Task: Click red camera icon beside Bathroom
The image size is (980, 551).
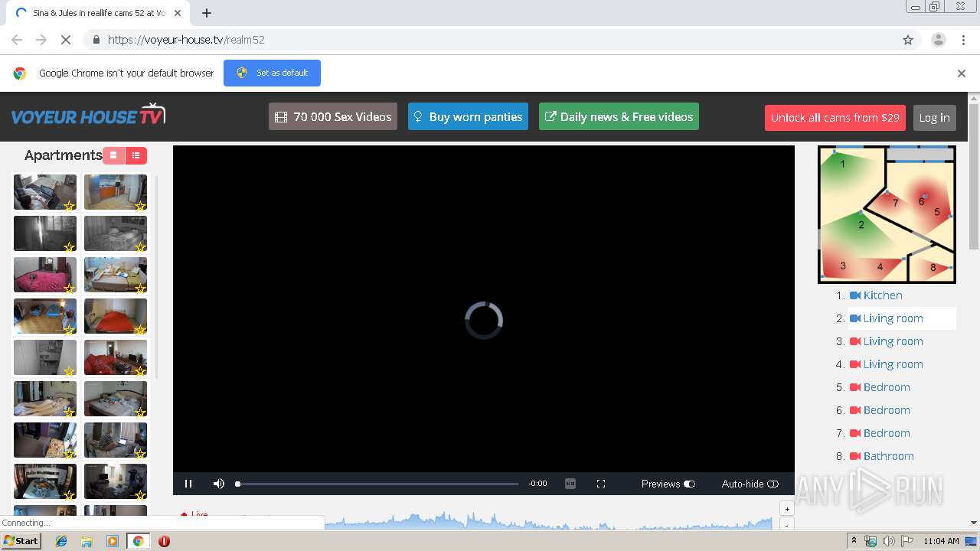Action: pyautogui.click(x=855, y=456)
